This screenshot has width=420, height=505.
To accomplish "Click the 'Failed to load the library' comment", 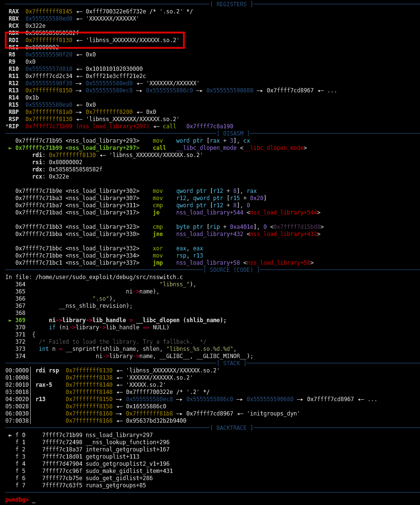I will point(123,342).
